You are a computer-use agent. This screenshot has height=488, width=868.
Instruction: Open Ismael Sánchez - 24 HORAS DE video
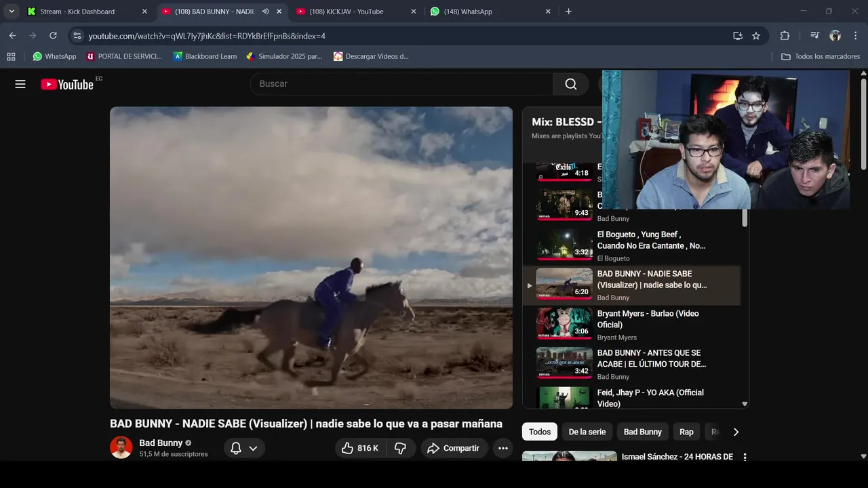(677, 457)
